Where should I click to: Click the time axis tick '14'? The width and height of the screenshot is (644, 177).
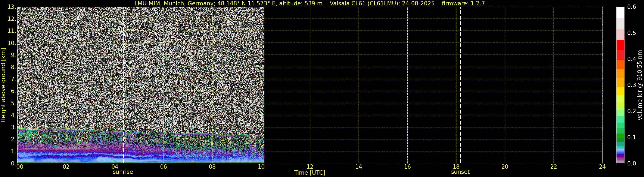pos(358,167)
